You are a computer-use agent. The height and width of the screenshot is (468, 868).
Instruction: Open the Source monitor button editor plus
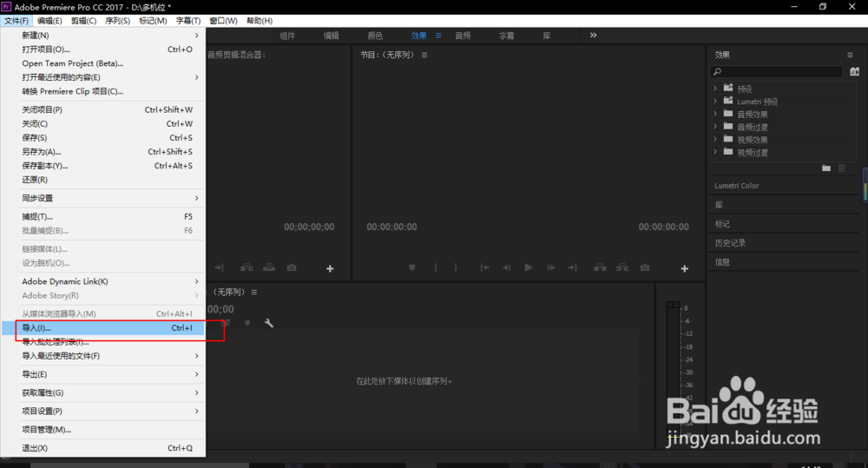pos(330,268)
